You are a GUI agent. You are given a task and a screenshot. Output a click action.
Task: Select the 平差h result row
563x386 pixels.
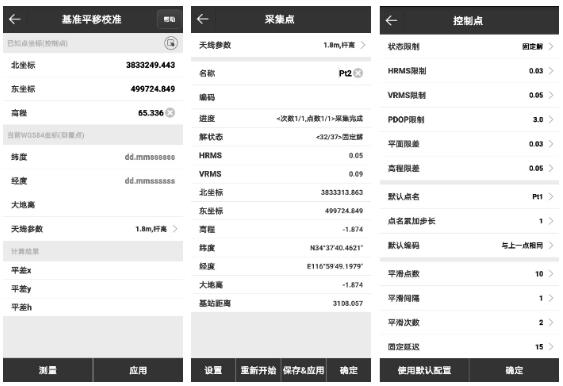pyautogui.click(x=93, y=307)
